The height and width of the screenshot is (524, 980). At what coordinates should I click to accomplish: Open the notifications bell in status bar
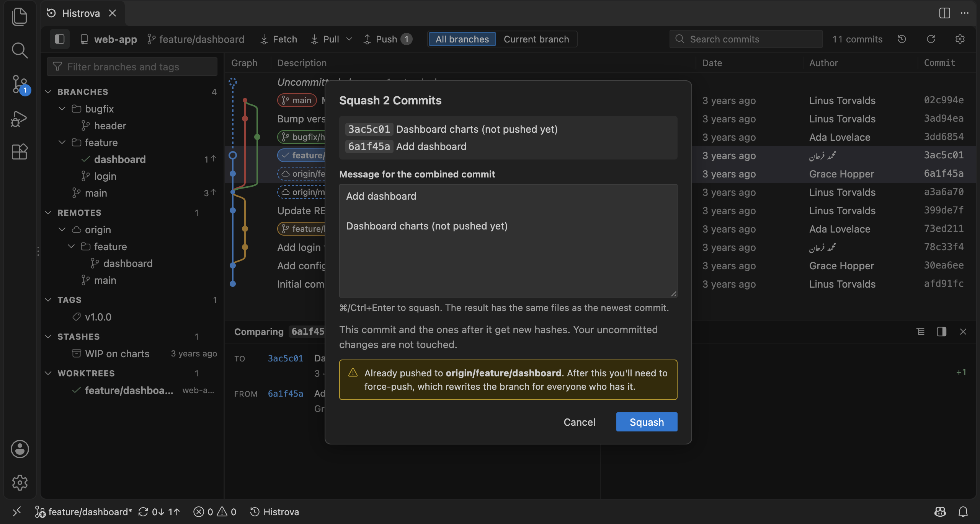pyautogui.click(x=963, y=511)
